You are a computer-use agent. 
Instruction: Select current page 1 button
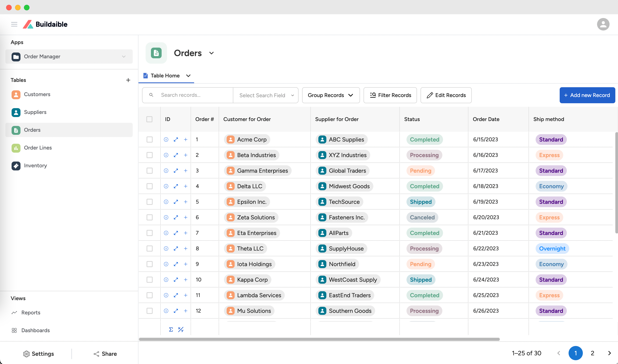click(575, 353)
